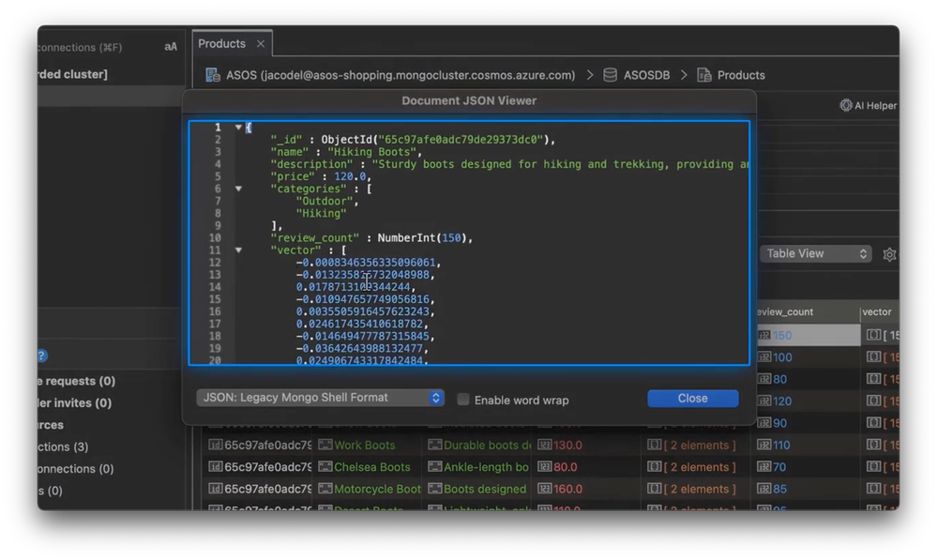Click the review_count column header
The image size is (937, 560).
tap(785, 312)
